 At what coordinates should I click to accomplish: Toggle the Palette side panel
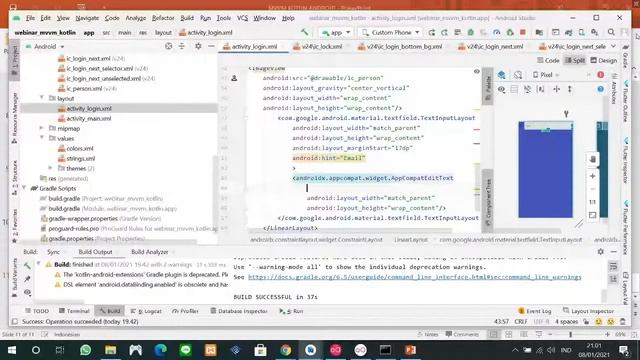[x=487, y=87]
